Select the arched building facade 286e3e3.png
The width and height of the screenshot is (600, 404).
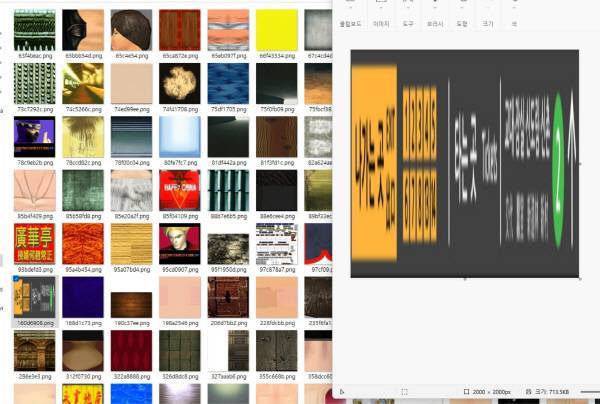pos(35,351)
